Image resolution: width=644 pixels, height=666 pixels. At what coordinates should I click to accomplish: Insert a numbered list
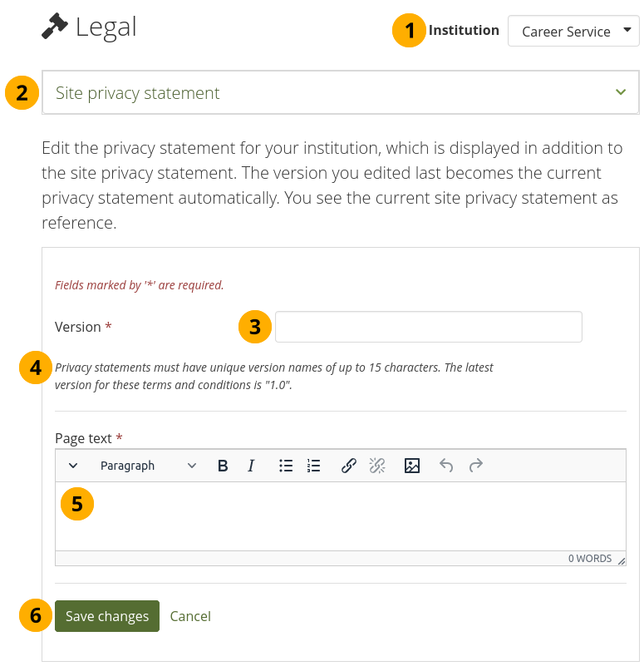tap(313, 466)
